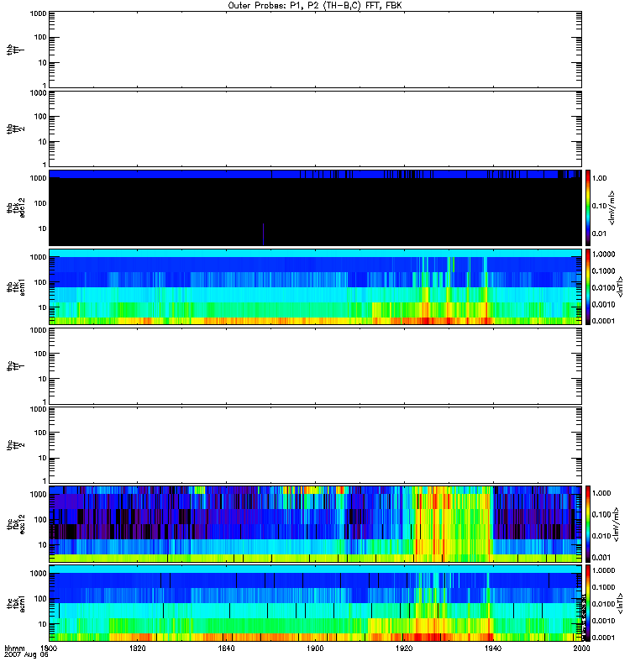Click the thb fbk scm1 color bar
This screenshot has width=630, height=672.
[x=588, y=286]
